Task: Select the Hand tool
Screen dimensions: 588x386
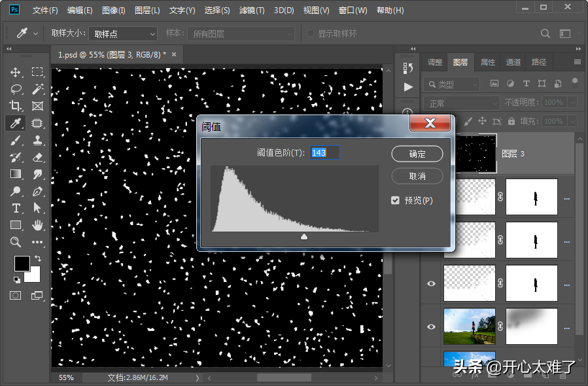Action: pos(37,225)
